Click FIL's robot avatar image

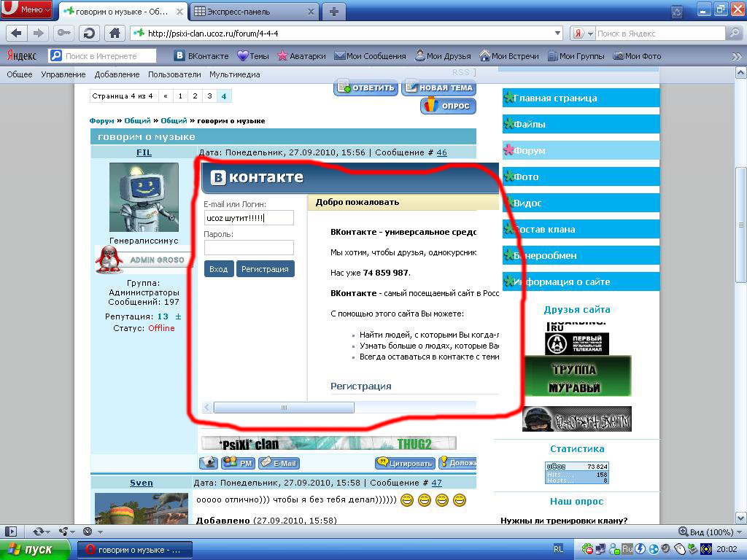tap(144, 197)
